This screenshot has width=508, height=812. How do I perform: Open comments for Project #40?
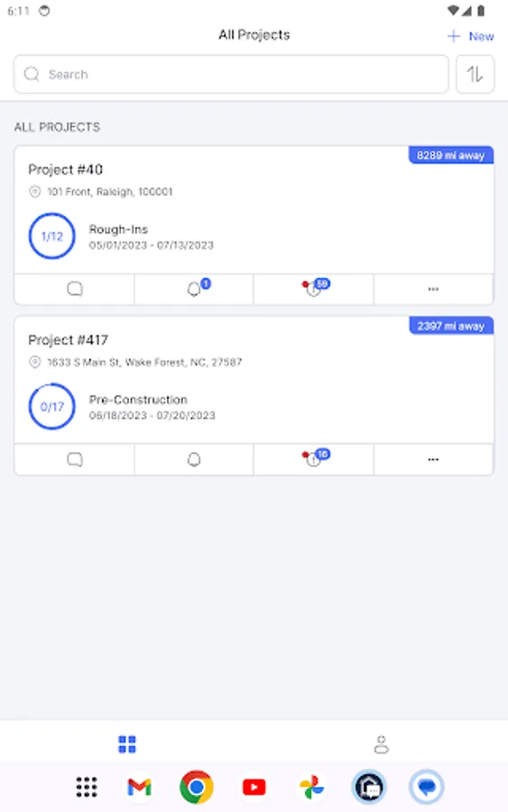(75, 289)
